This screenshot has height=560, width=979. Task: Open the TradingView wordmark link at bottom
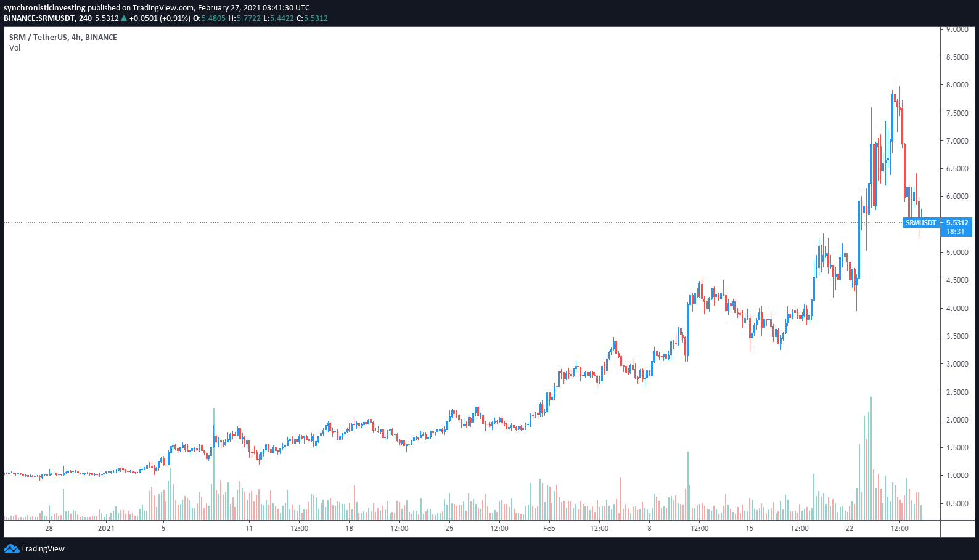point(43,549)
